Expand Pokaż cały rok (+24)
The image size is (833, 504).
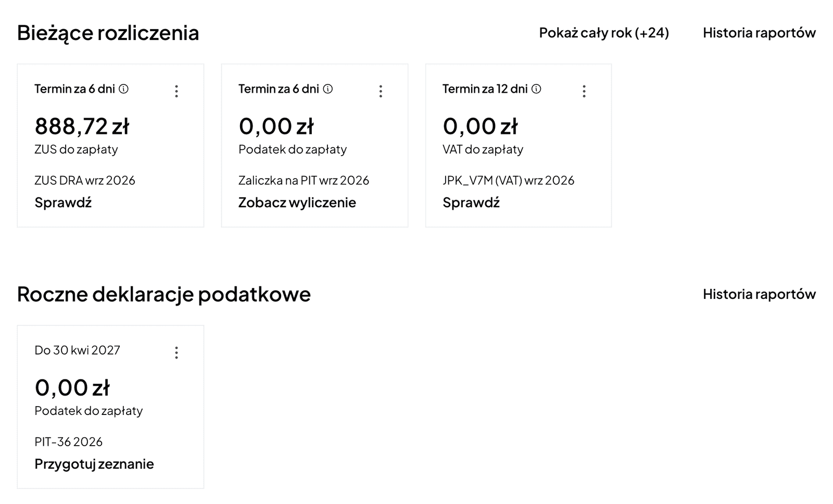pyautogui.click(x=604, y=33)
